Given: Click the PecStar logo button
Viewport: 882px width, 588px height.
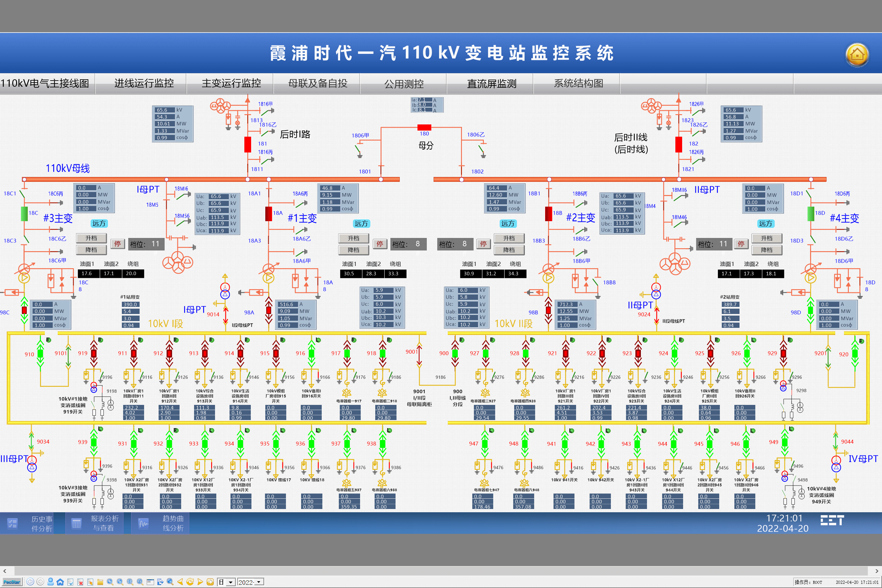Looking at the screenshot, I should (12, 582).
